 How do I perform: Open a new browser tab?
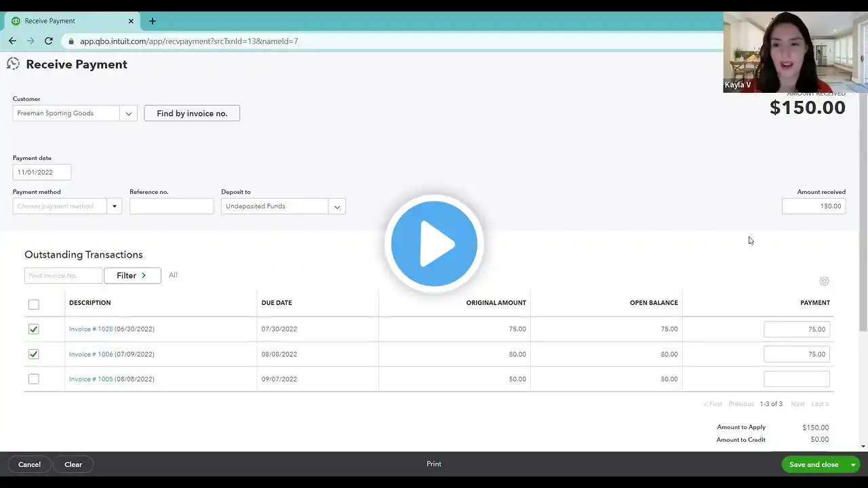pyautogui.click(x=152, y=21)
